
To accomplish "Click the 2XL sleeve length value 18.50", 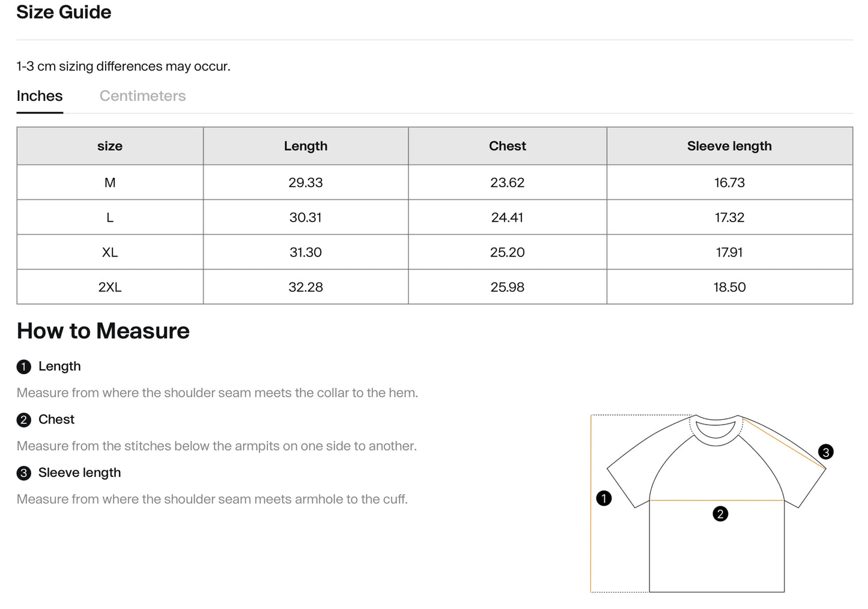I will pyautogui.click(x=730, y=287).
